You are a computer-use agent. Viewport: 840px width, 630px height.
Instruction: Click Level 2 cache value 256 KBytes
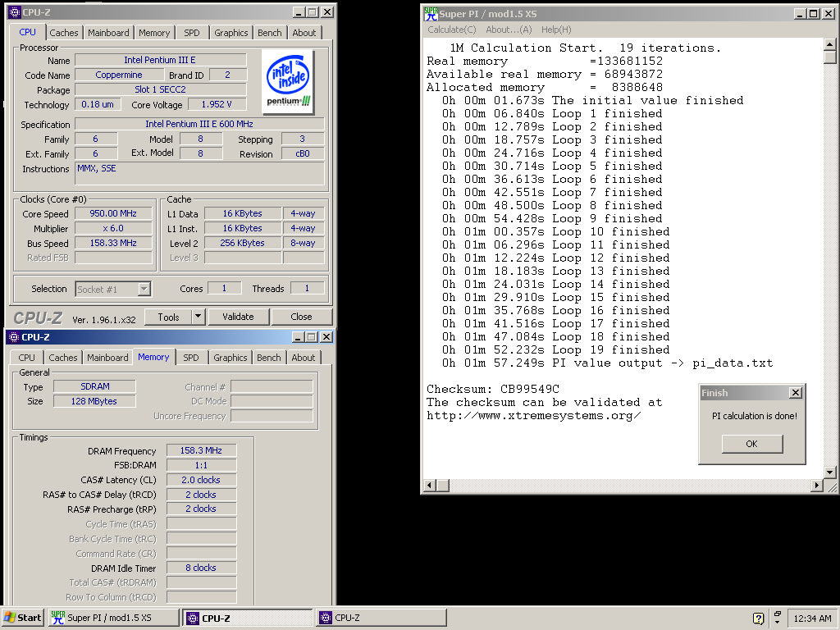[242, 243]
